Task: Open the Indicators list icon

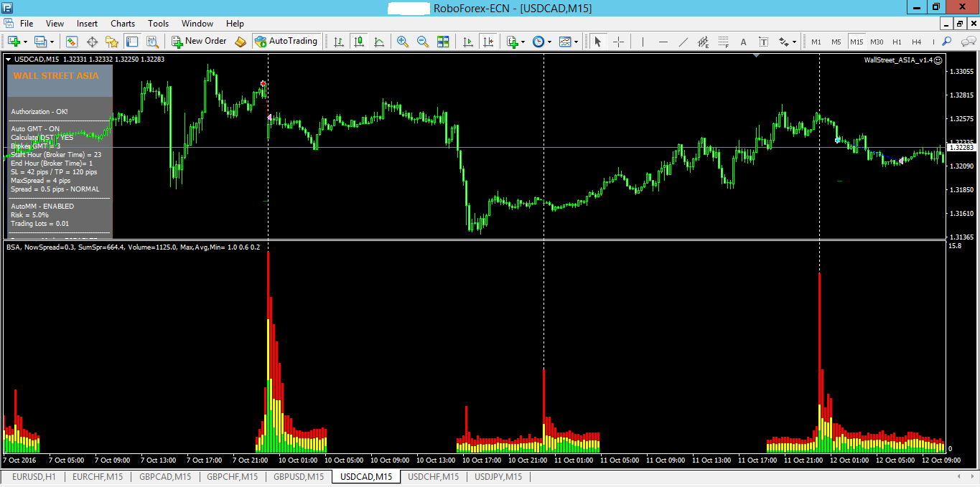Action: [513, 42]
